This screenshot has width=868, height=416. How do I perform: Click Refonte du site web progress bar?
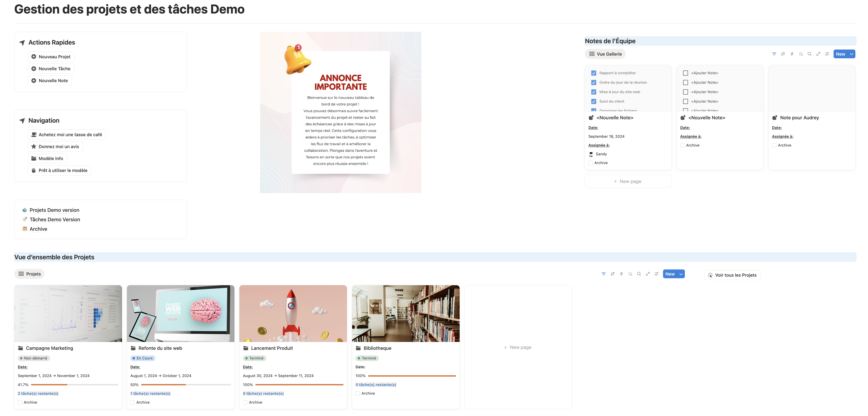coord(186,385)
